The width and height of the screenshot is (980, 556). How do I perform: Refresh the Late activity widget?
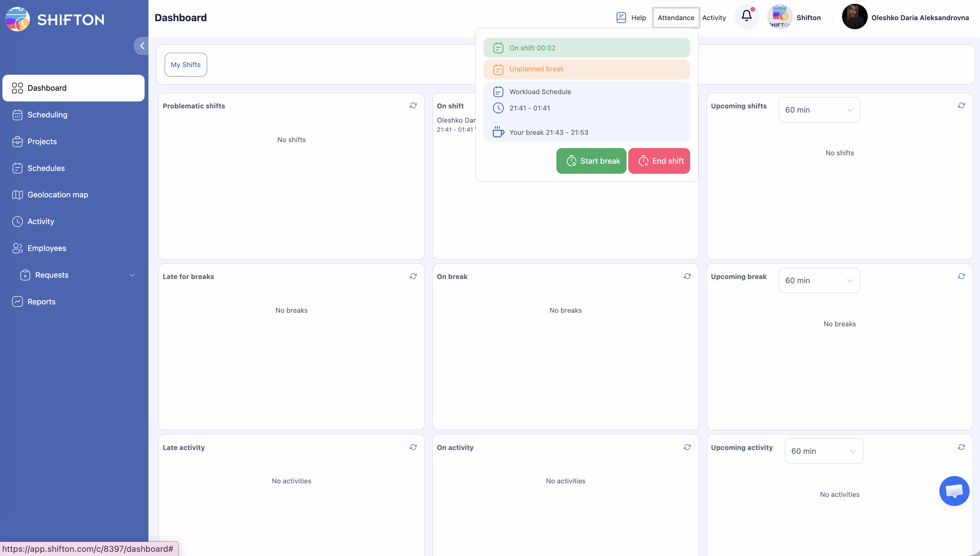point(413,447)
